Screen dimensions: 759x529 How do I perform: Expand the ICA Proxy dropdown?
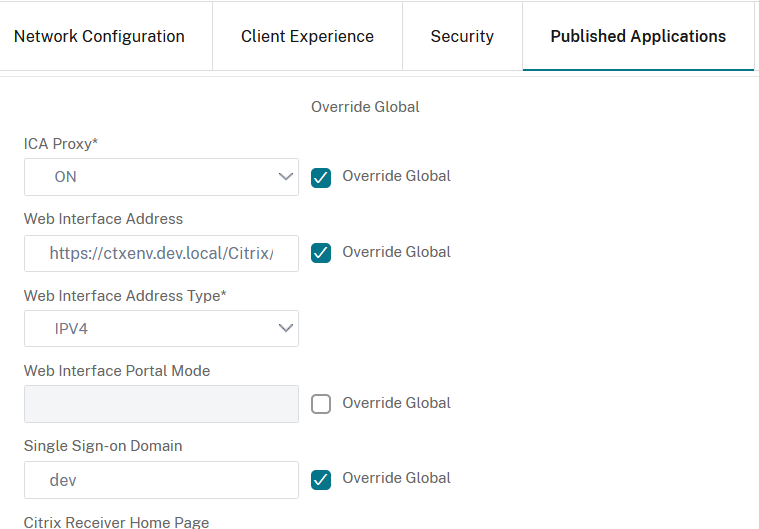coord(161,177)
